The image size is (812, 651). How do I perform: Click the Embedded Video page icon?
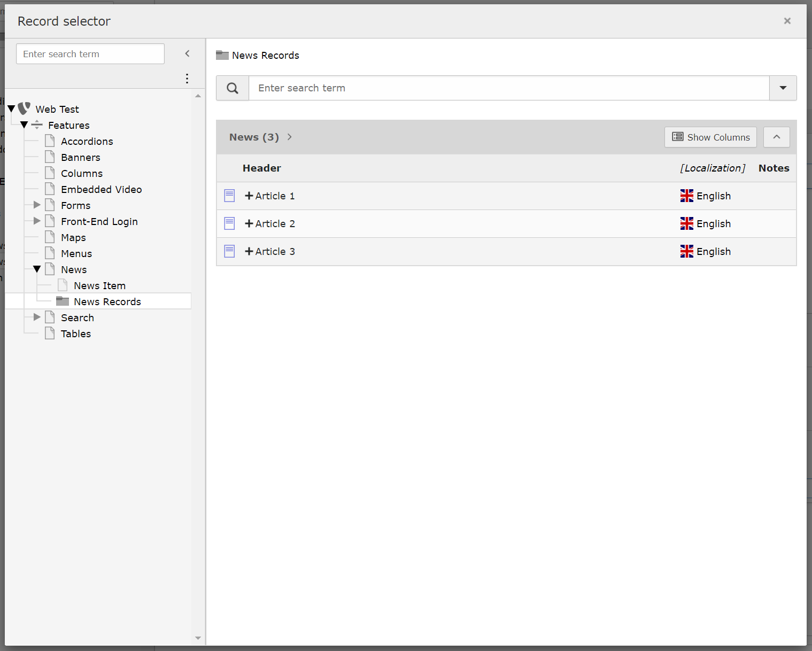(x=50, y=189)
